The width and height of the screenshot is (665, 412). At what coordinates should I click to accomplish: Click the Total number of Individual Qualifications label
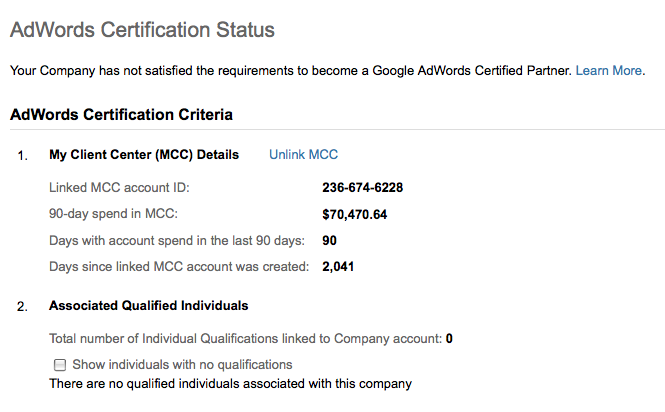(245, 339)
